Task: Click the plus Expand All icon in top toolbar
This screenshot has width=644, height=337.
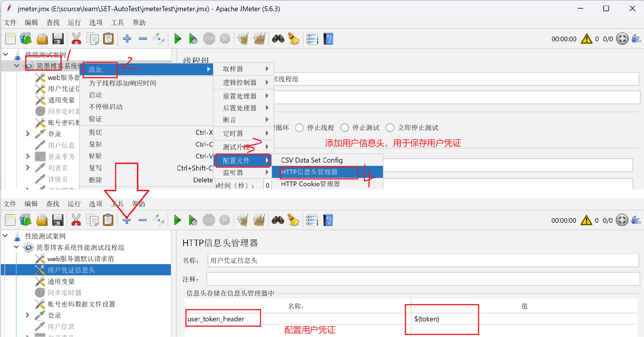Action: pos(127,39)
